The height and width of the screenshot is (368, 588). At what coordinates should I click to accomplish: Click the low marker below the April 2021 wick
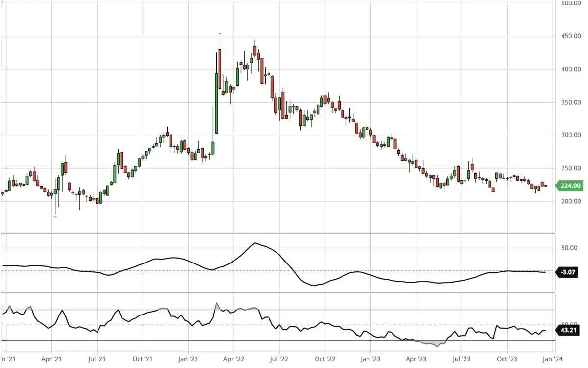[55, 216]
